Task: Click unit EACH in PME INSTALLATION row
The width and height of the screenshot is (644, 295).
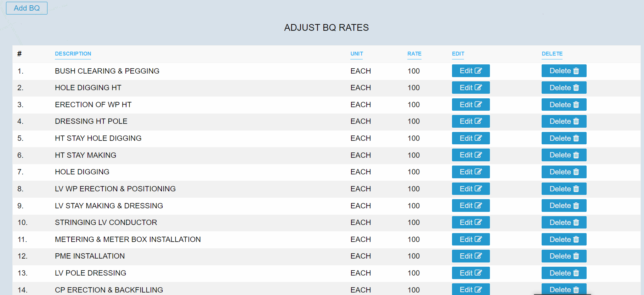Action: (x=361, y=256)
